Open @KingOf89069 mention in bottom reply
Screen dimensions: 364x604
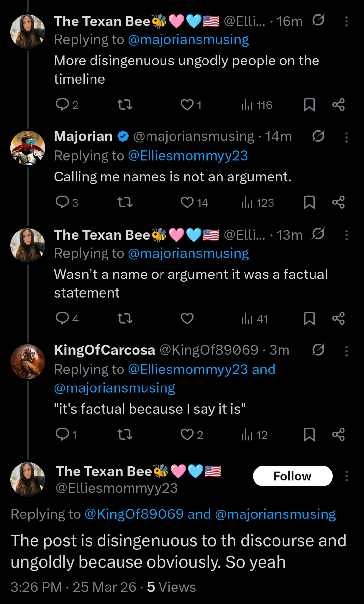pyautogui.click(x=134, y=514)
